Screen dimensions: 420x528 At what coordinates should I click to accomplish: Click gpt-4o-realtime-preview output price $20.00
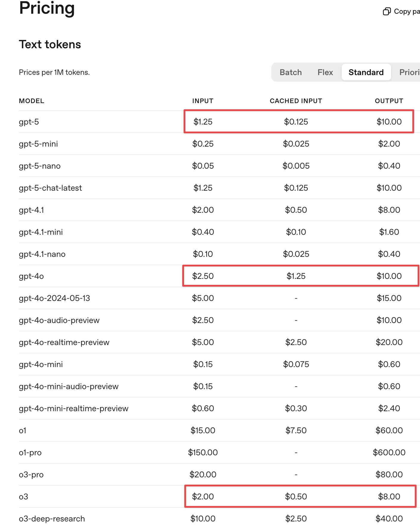(389, 342)
